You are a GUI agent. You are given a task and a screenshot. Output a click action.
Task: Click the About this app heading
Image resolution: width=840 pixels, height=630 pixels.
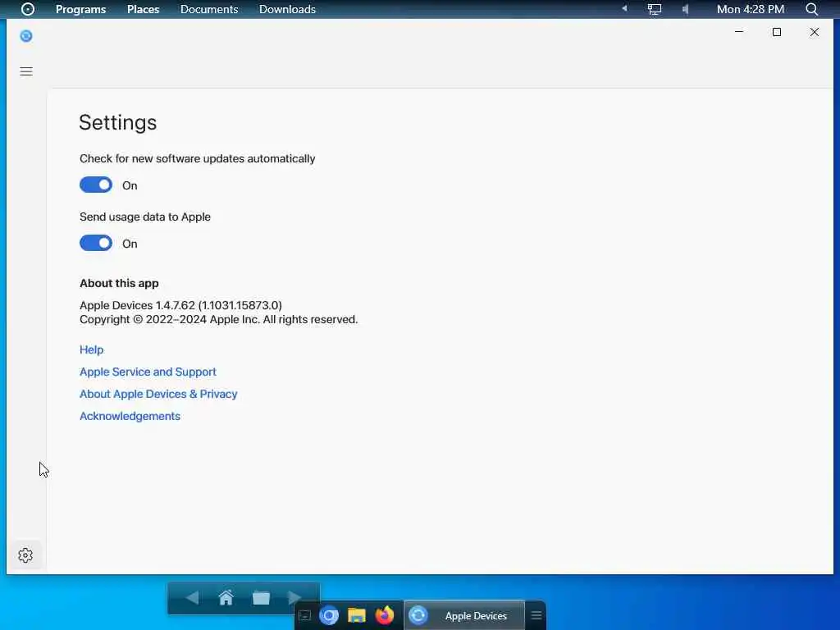pyautogui.click(x=119, y=283)
